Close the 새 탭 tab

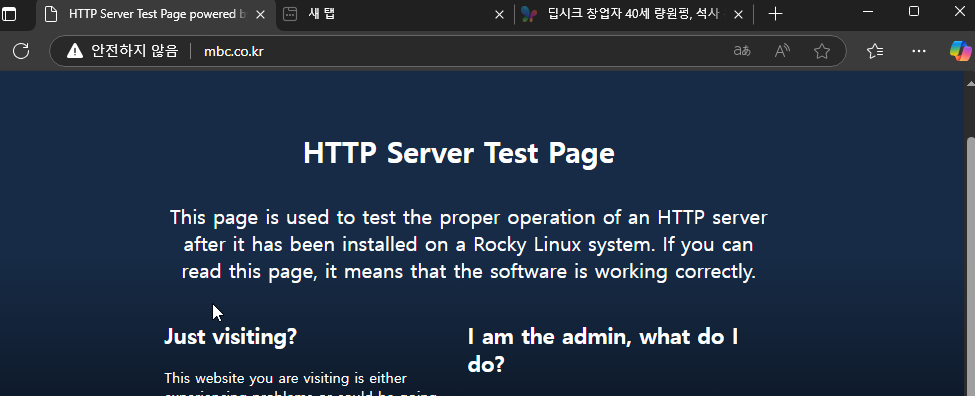[499, 14]
